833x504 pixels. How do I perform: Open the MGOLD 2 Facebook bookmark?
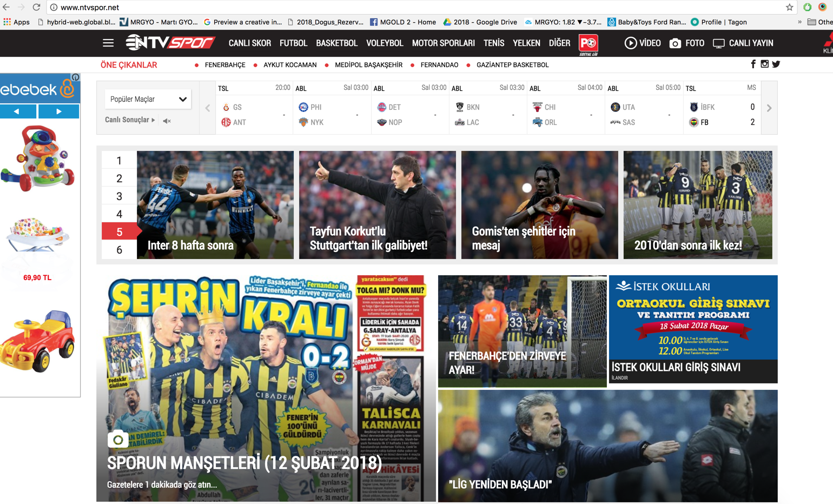[403, 22]
